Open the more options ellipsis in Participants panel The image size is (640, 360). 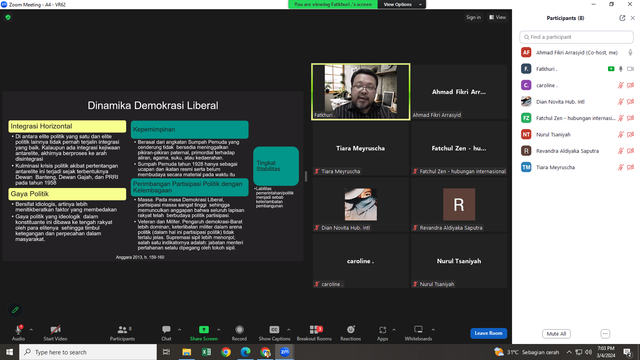pyautogui.click(x=605, y=333)
